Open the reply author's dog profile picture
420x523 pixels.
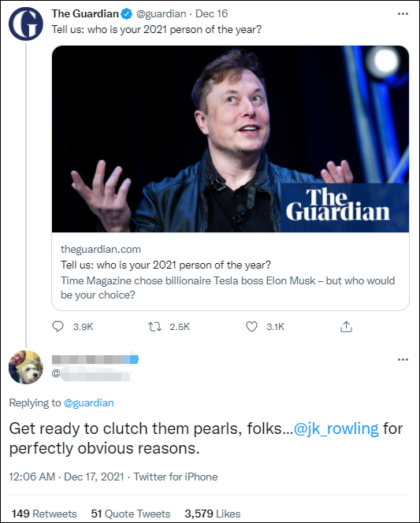pyautogui.click(x=26, y=367)
